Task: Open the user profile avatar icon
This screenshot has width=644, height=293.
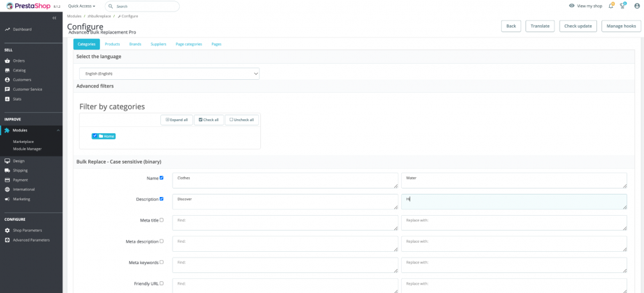Action: click(x=637, y=6)
